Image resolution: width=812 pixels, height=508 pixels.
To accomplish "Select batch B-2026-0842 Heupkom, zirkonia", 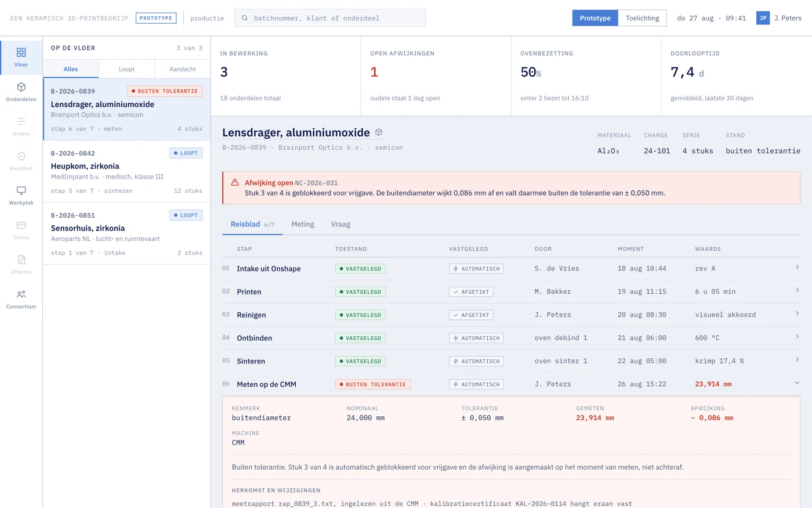I will tap(126, 172).
